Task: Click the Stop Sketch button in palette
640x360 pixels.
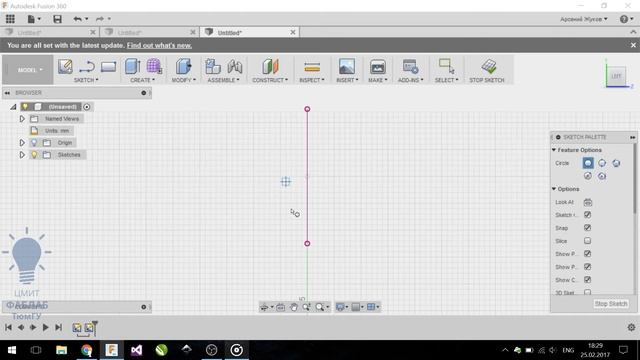Action: 611,304
